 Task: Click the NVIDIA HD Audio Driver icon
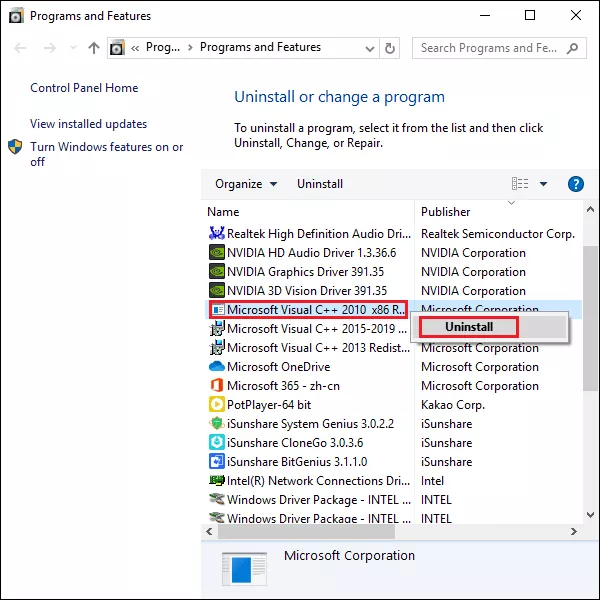click(x=217, y=252)
